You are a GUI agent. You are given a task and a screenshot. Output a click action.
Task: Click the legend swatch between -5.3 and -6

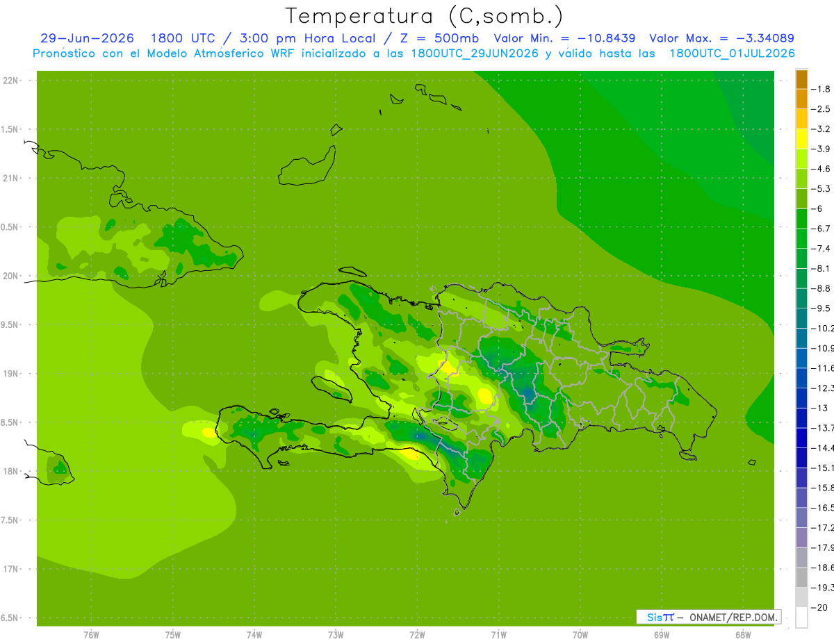point(801,199)
